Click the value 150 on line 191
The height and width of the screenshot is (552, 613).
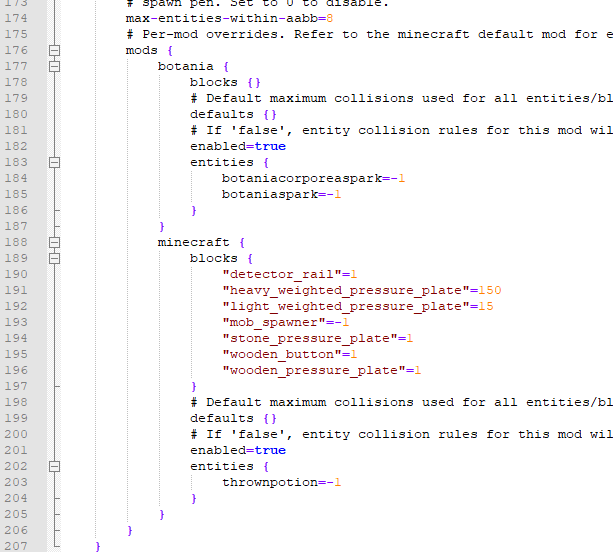click(x=490, y=290)
